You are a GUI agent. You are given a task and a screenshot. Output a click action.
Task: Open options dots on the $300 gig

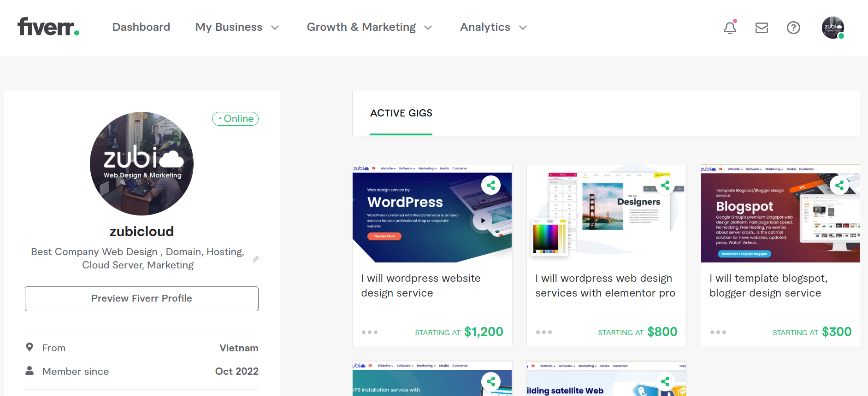pyautogui.click(x=718, y=332)
